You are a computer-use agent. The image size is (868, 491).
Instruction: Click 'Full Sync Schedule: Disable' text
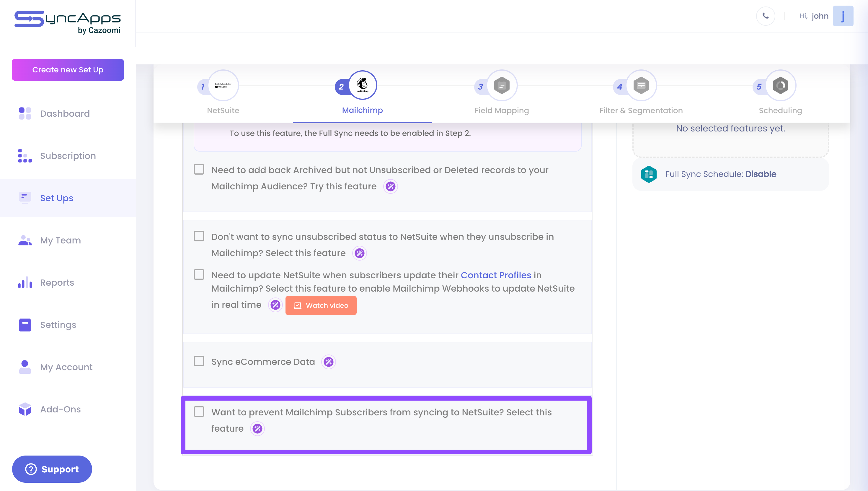pyautogui.click(x=720, y=174)
